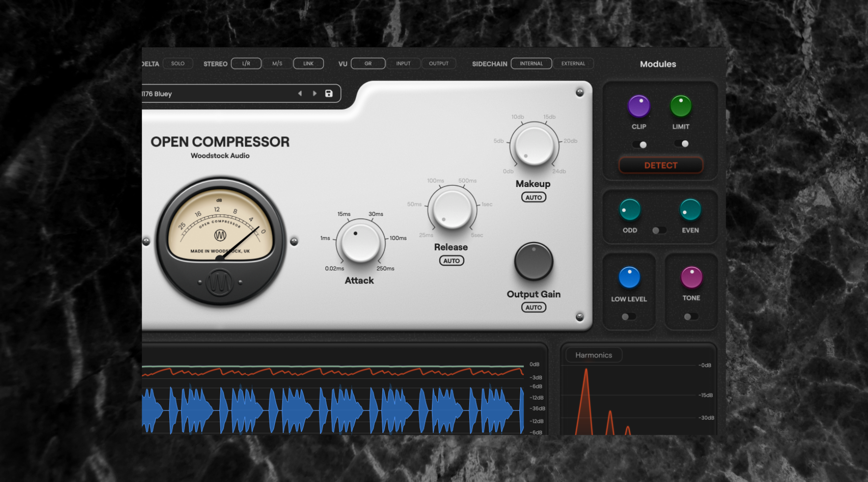Toggle the ODD/EVEN harmonics switch
The height and width of the screenshot is (482, 868).
click(659, 230)
